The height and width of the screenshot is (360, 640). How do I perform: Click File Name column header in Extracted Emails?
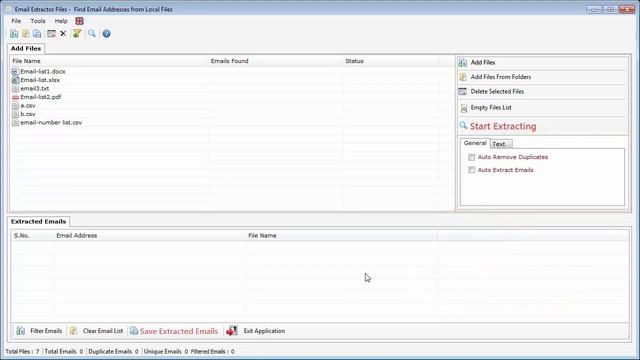341,236
